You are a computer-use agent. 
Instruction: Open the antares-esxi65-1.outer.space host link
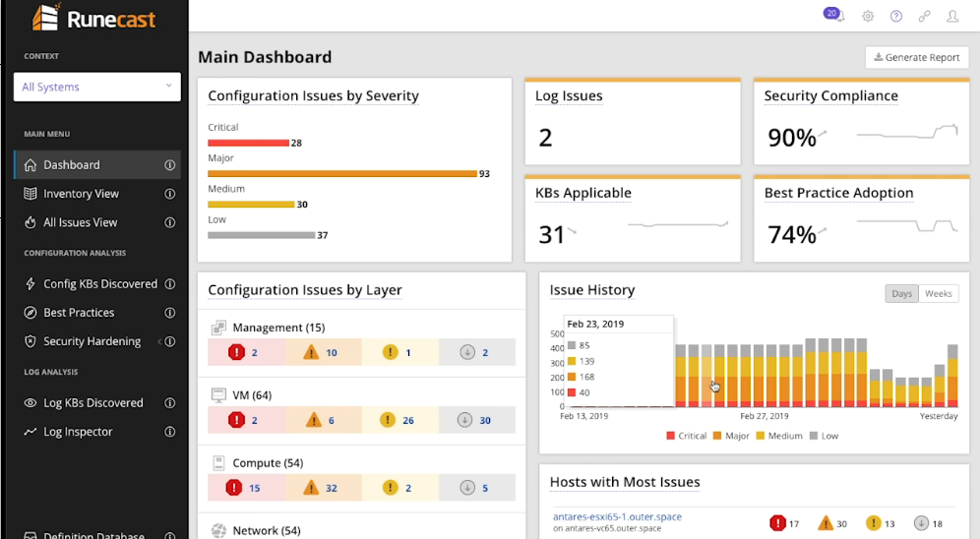(x=617, y=516)
